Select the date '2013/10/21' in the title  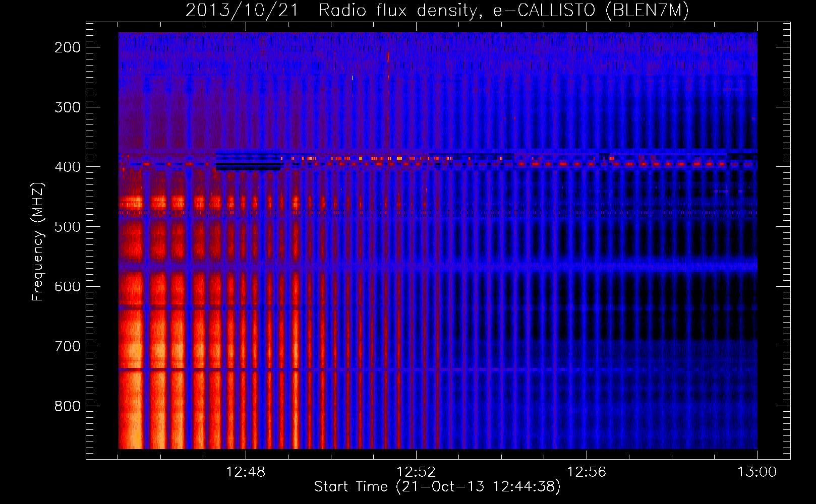[x=243, y=11]
